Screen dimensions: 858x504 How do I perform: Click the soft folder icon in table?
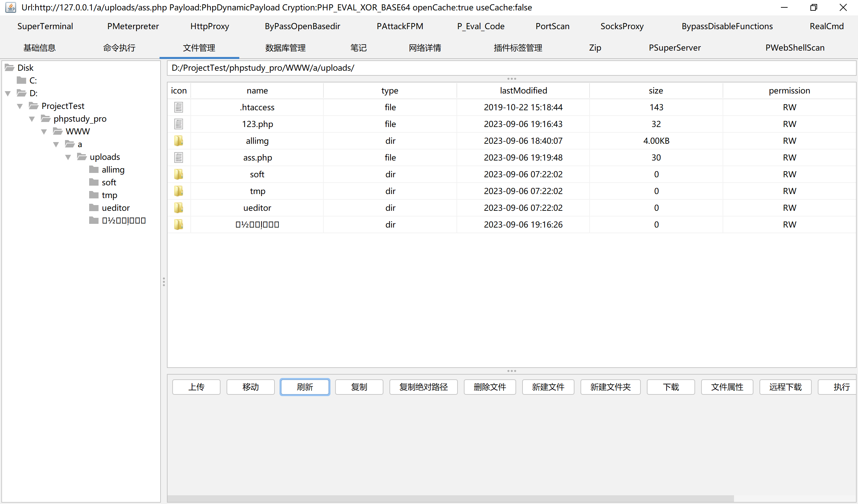pos(179,174)
